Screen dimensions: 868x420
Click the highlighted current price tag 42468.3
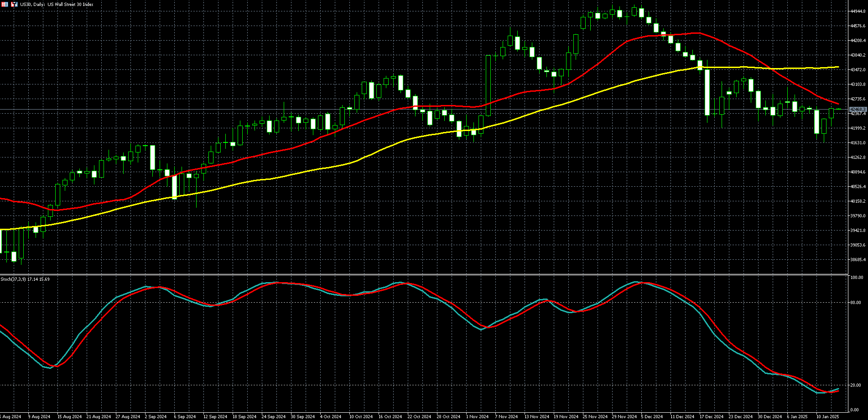pos(858,110)
